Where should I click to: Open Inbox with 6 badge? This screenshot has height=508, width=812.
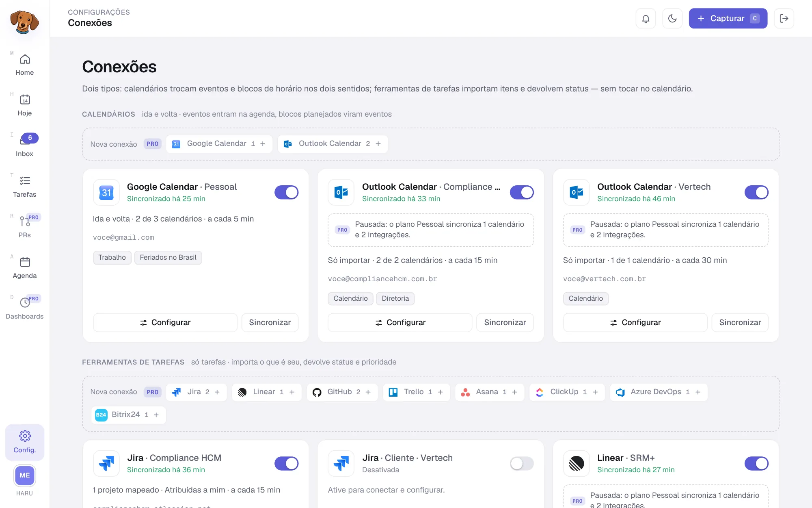pyautogui.click(x=25, y=146)
